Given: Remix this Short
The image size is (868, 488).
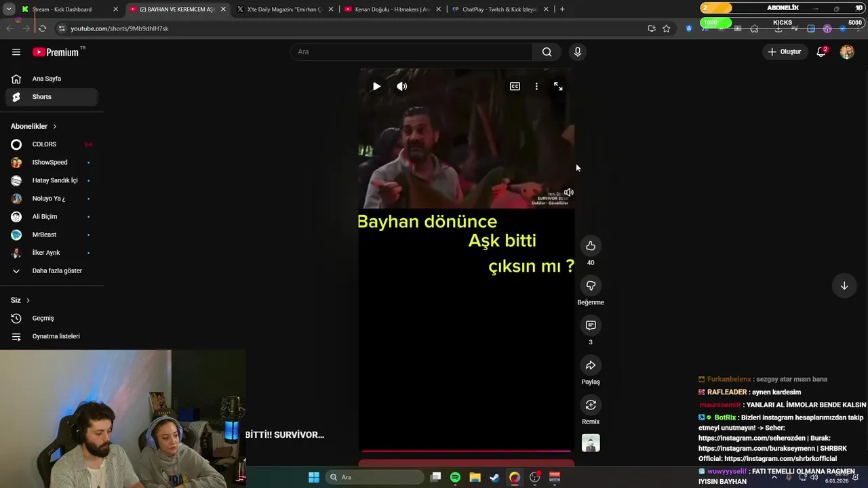Looking at the screenshot, I should click(x=591, y=405).
